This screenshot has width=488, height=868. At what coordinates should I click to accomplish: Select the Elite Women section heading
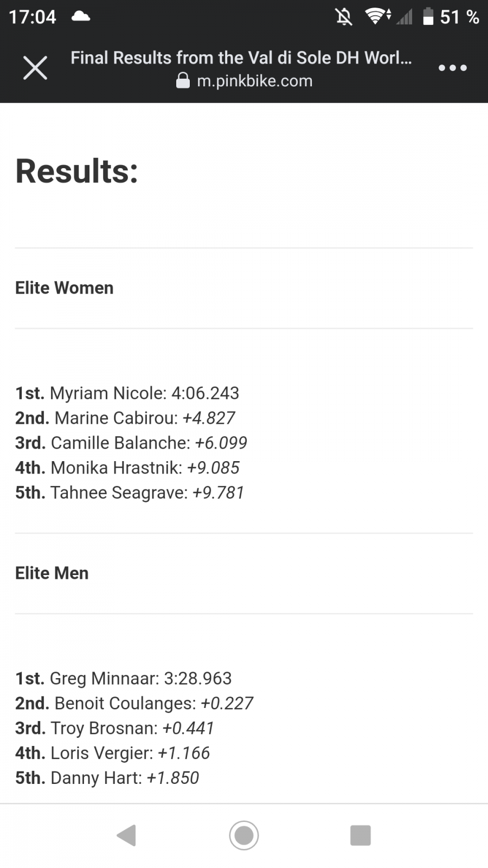click(x=65, y=288)
